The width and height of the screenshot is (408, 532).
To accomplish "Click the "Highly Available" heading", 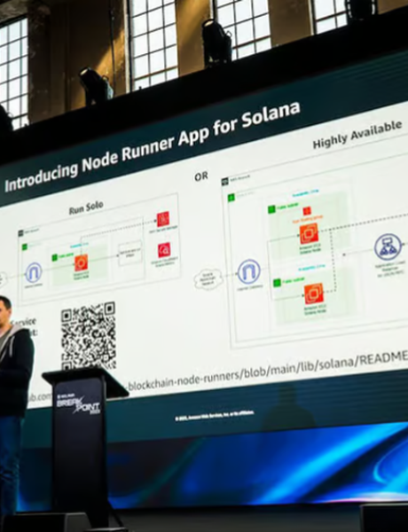I will [357, 134].
